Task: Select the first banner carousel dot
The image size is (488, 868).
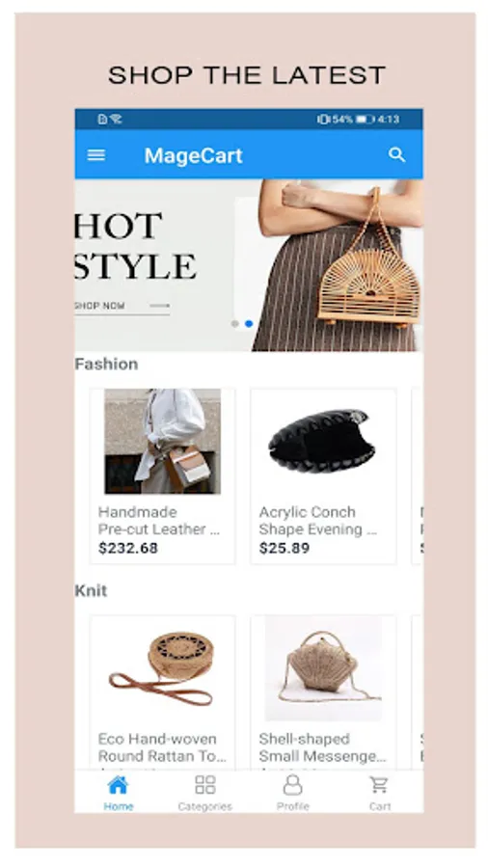Action: tap(235, 324)
